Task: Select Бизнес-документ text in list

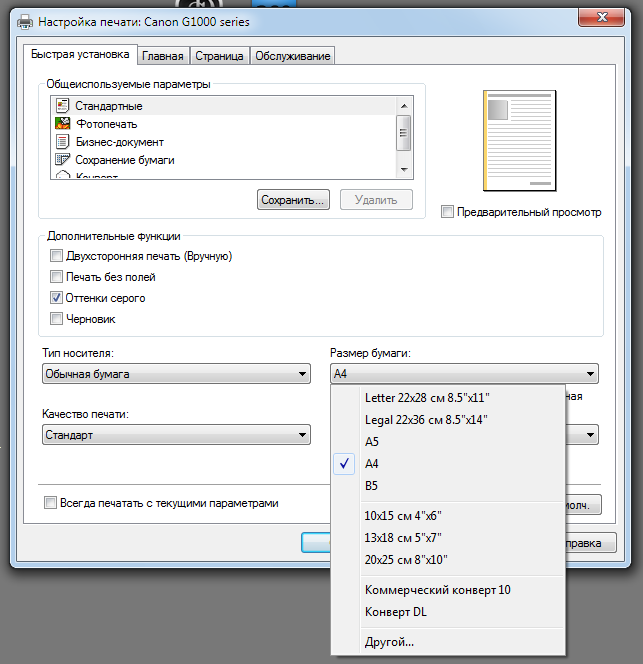Action: pyautogui.click(x=120, y=142)
